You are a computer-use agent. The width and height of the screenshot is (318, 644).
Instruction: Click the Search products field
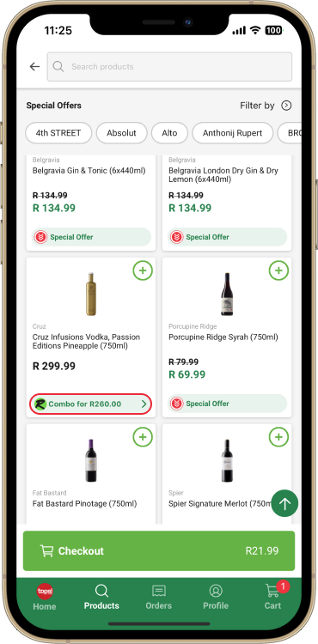[169, 66]
